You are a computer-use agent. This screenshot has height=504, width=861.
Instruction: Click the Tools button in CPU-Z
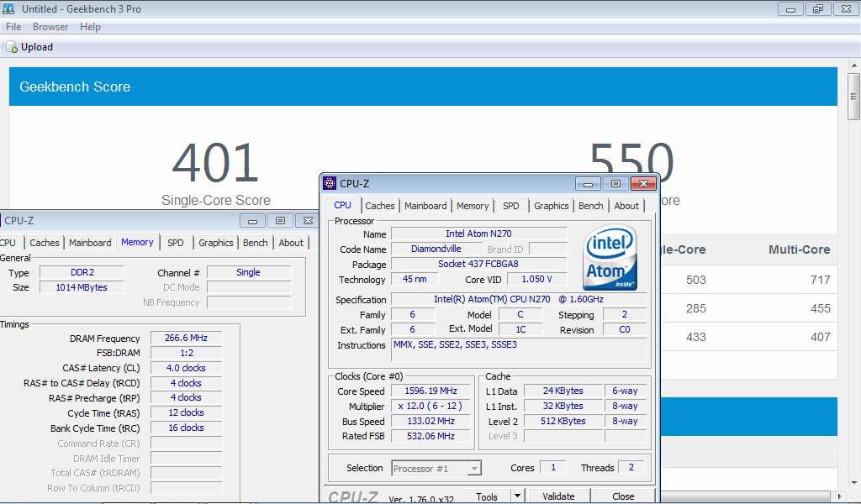[487, 496]
